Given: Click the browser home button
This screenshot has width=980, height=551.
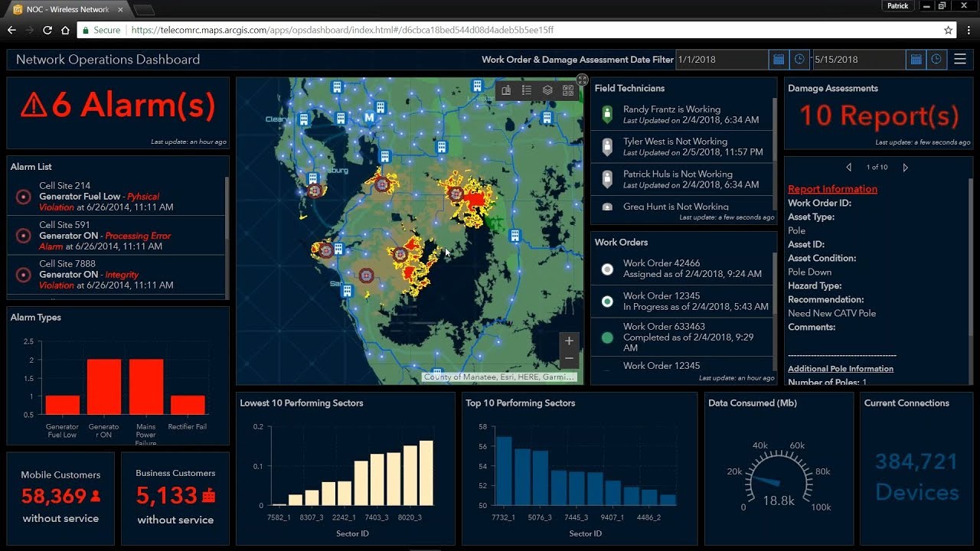Looking at the screenshot, I should pyautogui.click(x=66, y=30).
